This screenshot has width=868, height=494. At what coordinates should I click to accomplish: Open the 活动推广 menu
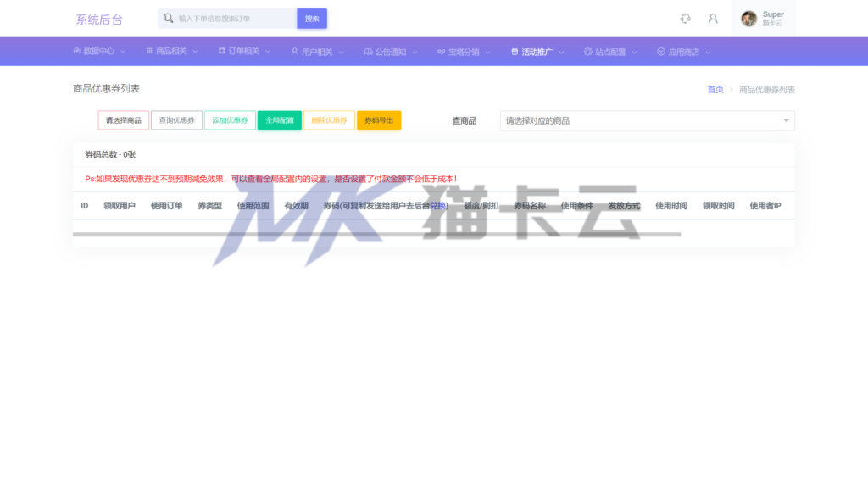click(x=537, y=52)
